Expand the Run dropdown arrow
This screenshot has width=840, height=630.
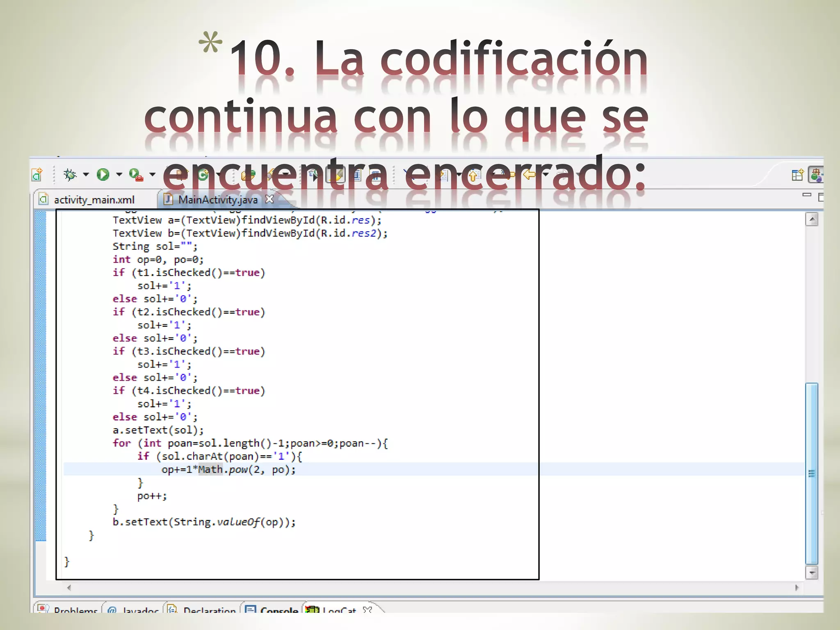[119, 175]
